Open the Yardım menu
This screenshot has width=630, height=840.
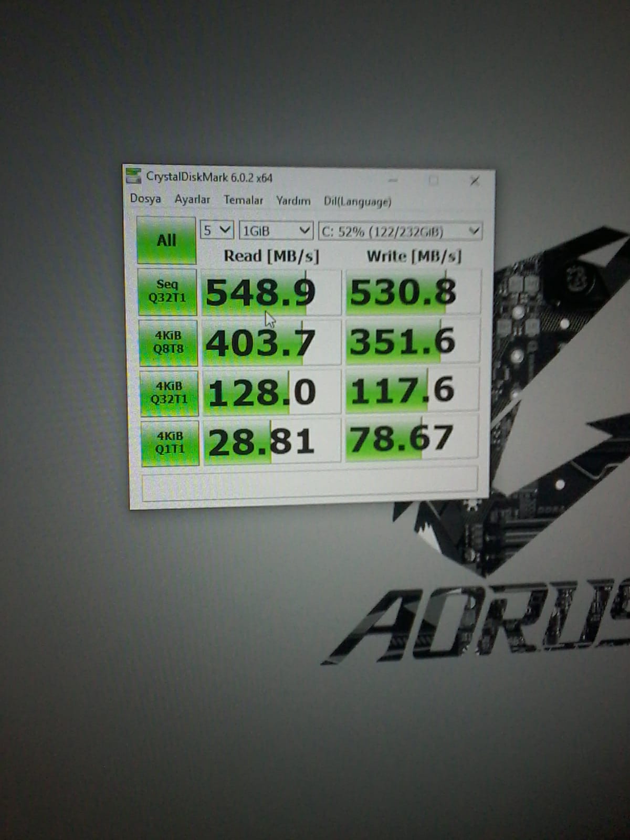(x=293, y=201)
